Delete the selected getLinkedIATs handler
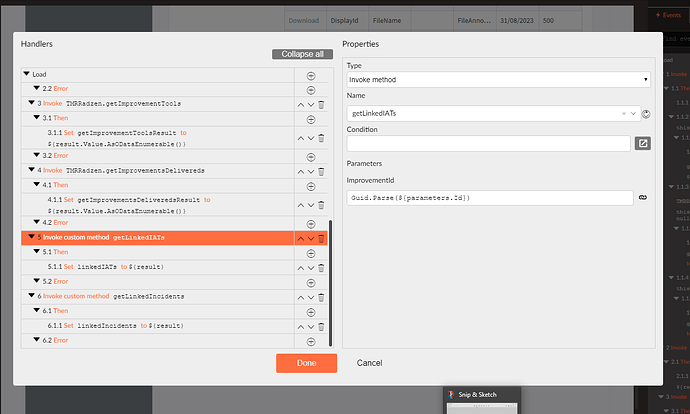This screenshot has width=690, height=414. pyautogui.click(x=321, y=238)
